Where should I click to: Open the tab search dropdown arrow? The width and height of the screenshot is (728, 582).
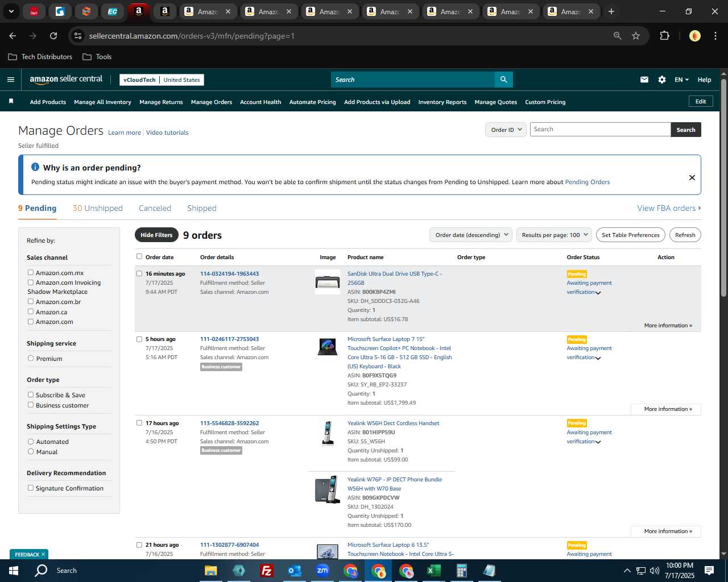[x=11, y=11]
